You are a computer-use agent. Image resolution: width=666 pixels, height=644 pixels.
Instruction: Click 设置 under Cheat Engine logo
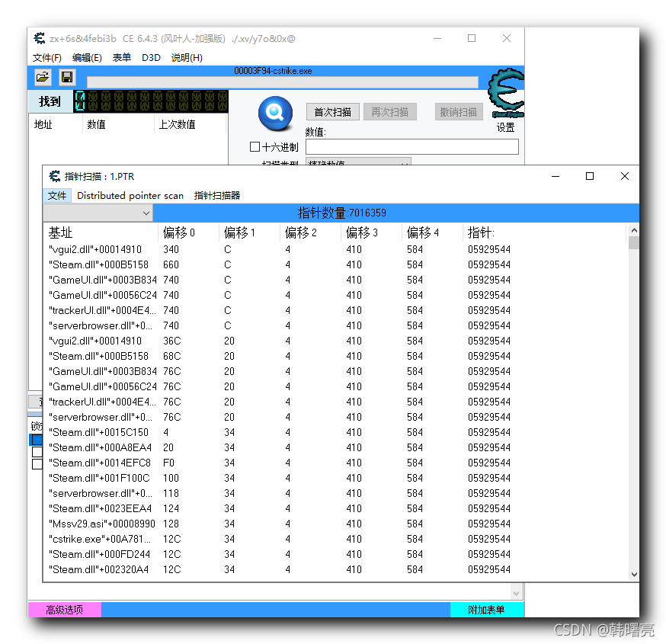tap(505, 127)
